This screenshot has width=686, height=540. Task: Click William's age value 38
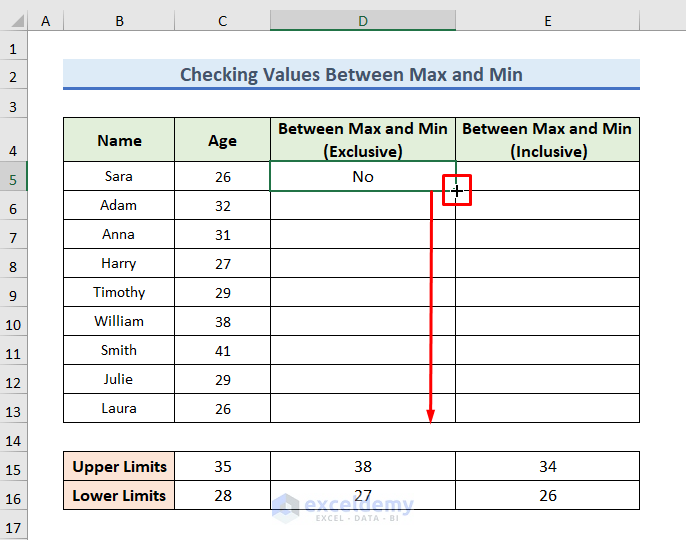point(222,321)
